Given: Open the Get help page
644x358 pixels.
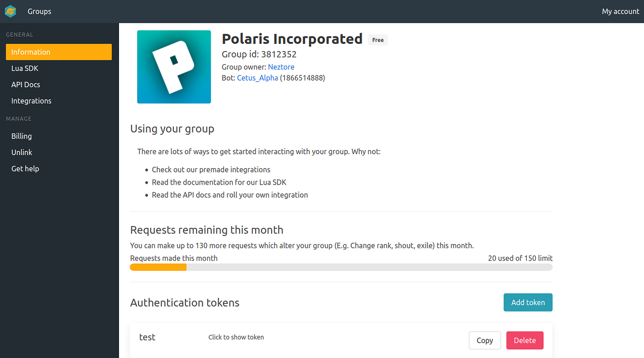Looking at the screenshot, I should pyautogui.click(x=25, y=168).
